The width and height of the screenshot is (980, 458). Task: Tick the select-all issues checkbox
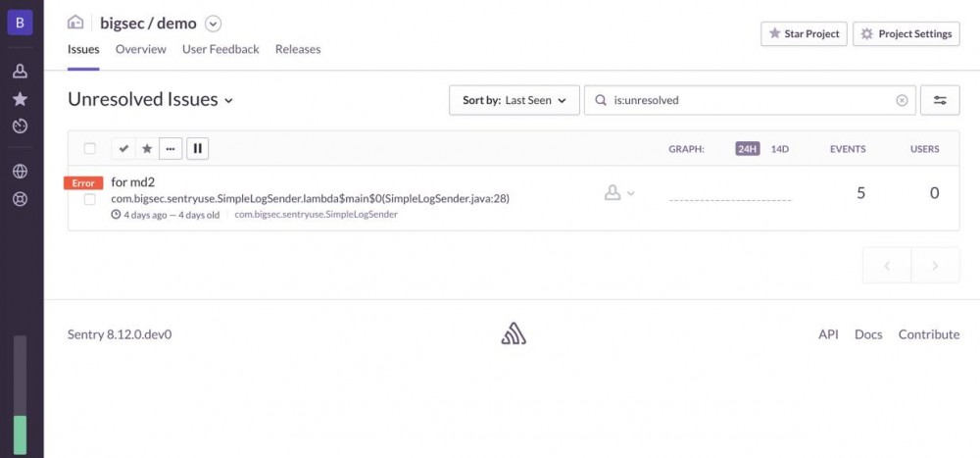coord(90,148)
